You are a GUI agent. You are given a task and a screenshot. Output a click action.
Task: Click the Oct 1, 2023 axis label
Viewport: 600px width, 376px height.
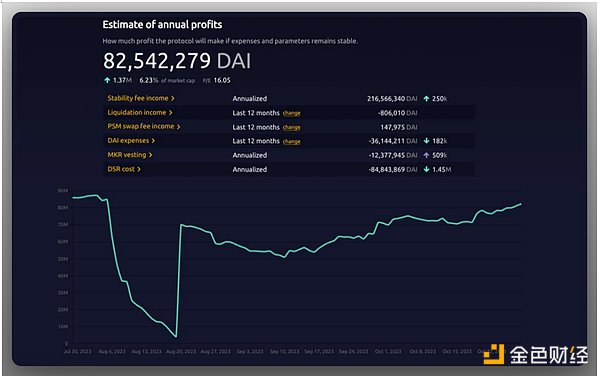(x=388, y=351)
